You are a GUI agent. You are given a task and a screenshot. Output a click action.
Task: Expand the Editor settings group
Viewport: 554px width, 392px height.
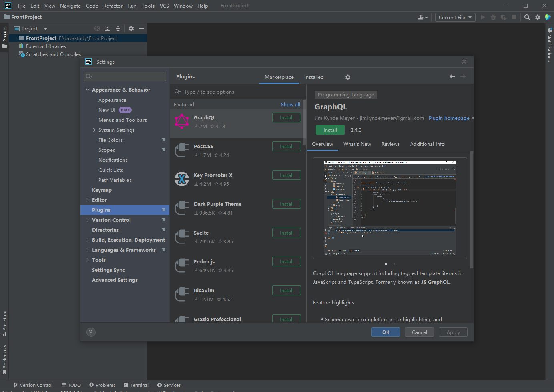click(x=88, y=200)
